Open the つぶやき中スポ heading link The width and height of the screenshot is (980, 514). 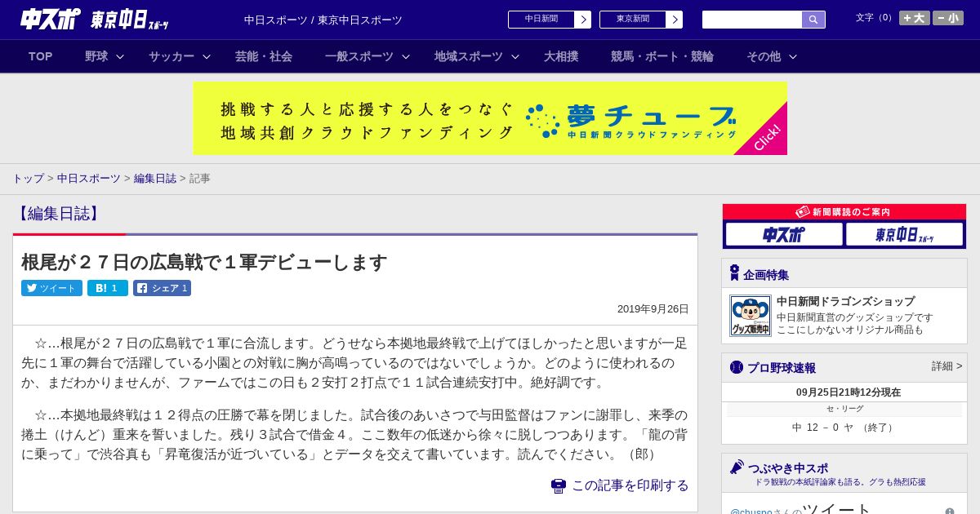pos(788,468)
